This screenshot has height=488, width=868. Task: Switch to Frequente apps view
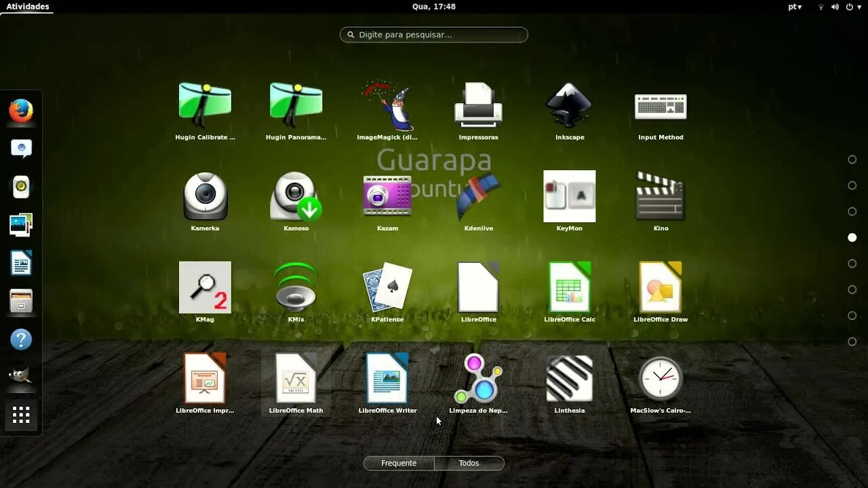coord(399,463)
